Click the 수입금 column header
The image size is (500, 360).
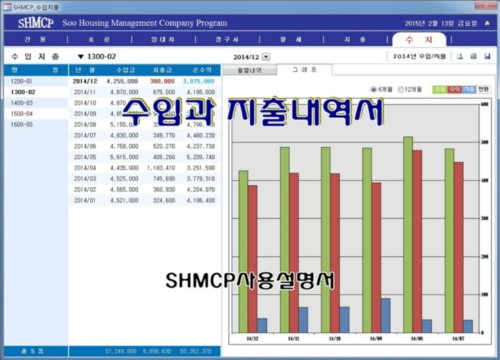click(126, 70)
